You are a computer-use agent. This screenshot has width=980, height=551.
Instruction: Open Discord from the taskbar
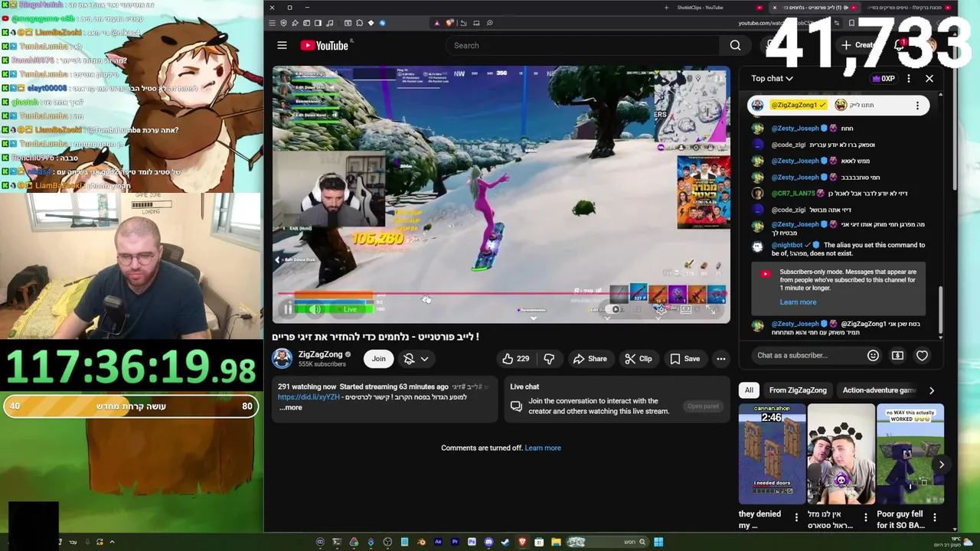pos(488,542)
